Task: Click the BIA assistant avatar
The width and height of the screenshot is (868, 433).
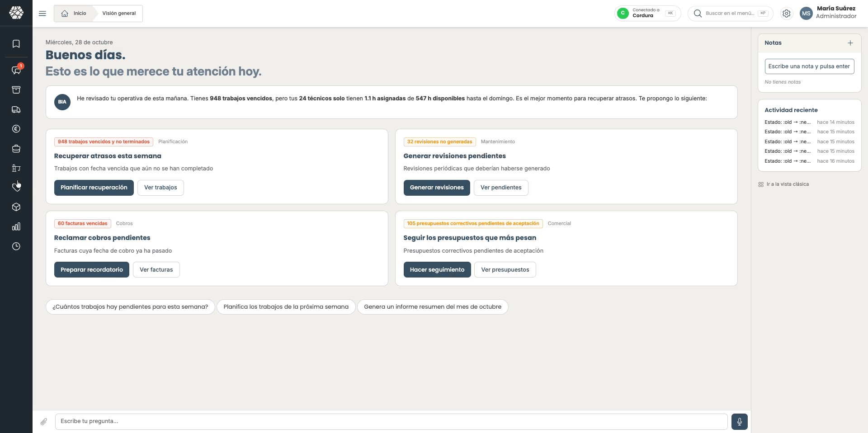Action: pos(62,102)
